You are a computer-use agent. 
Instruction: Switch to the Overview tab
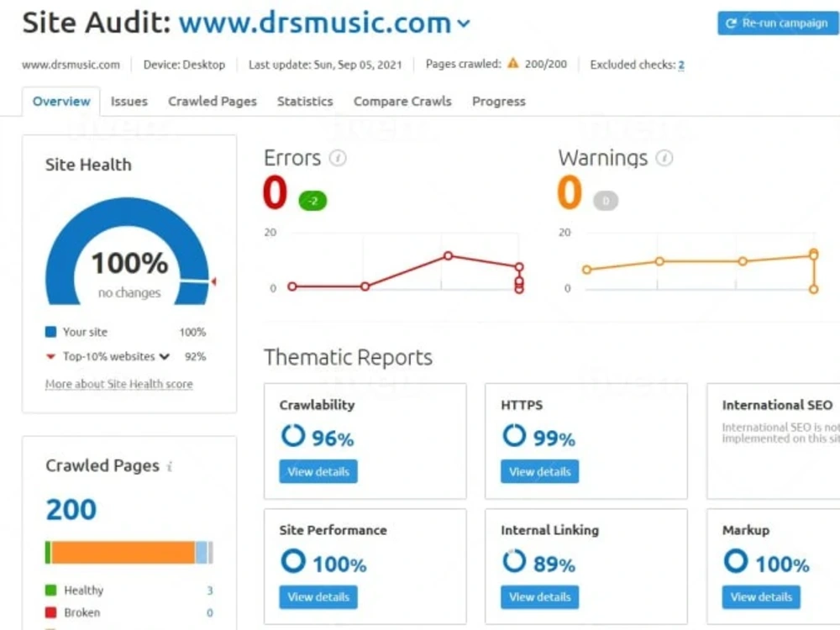pyautogui.click(x=61, y=102)
